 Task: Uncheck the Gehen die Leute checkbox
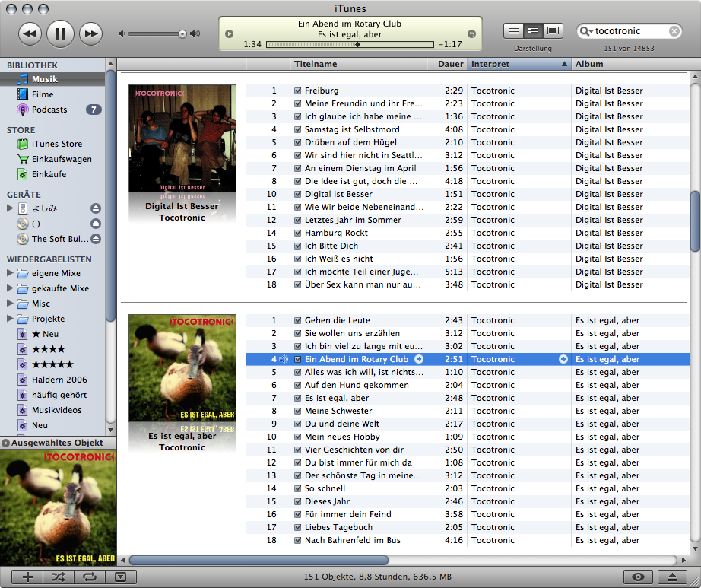[x=298, y=320]
